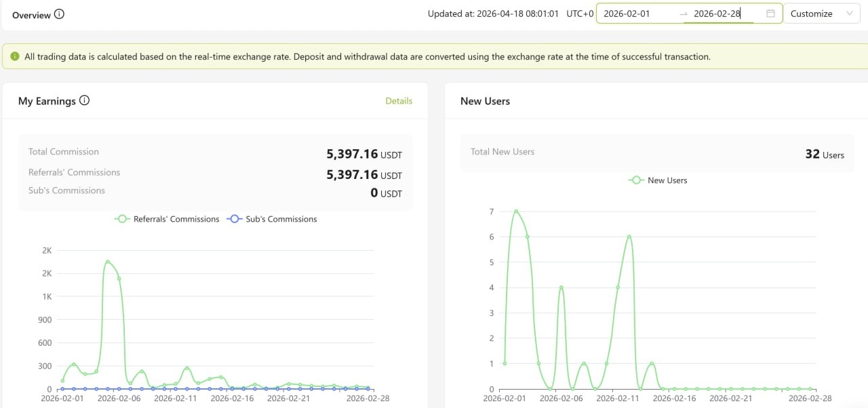The height and width of the screenshot is (408, 868).
Task: Click the New Users panel heading
Action: (485, 101)
